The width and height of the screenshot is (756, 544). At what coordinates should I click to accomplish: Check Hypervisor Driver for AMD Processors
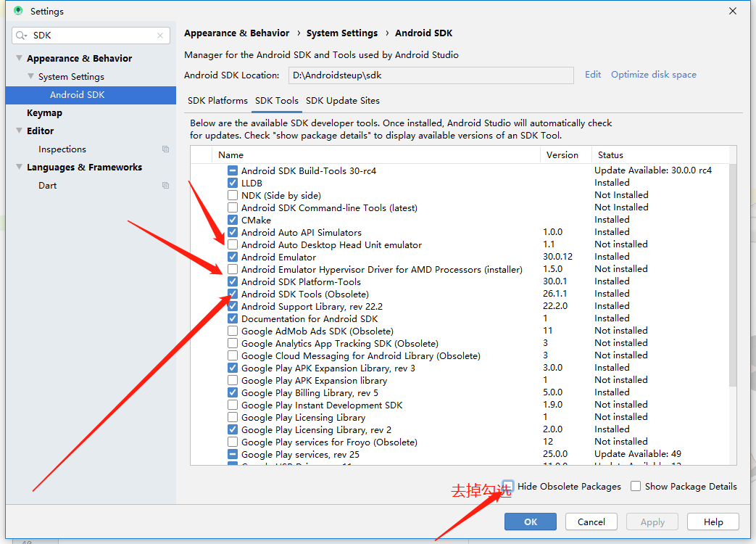pyautogui.click(x=233, y=269)
